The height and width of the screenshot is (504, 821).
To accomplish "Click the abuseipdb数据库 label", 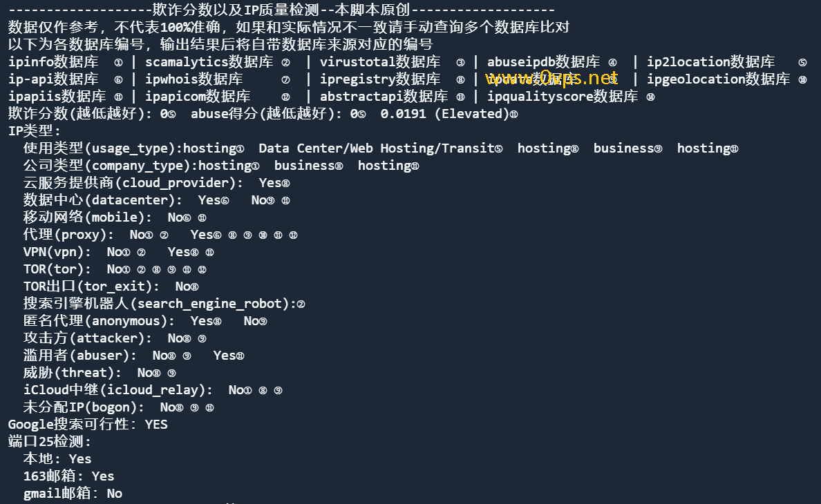I will [x=543, y=61].
